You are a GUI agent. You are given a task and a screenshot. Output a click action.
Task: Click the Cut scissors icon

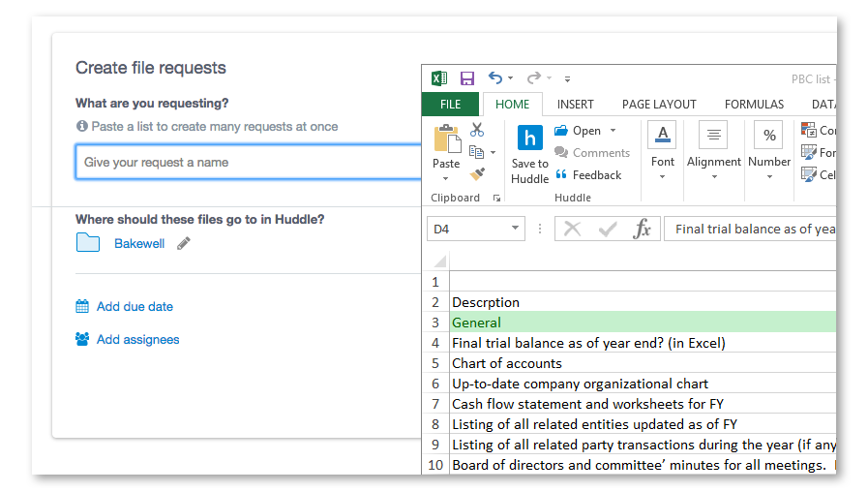coord(477,130)
